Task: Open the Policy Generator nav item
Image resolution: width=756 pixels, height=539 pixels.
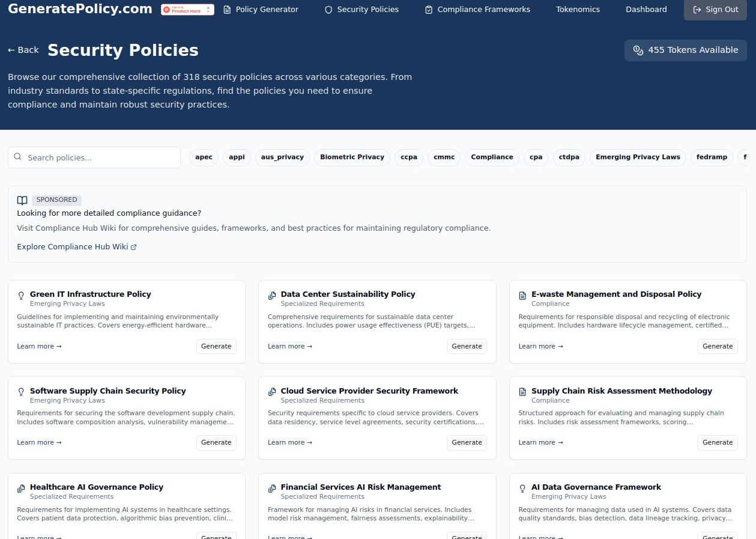Action: (x=261, y=10)
